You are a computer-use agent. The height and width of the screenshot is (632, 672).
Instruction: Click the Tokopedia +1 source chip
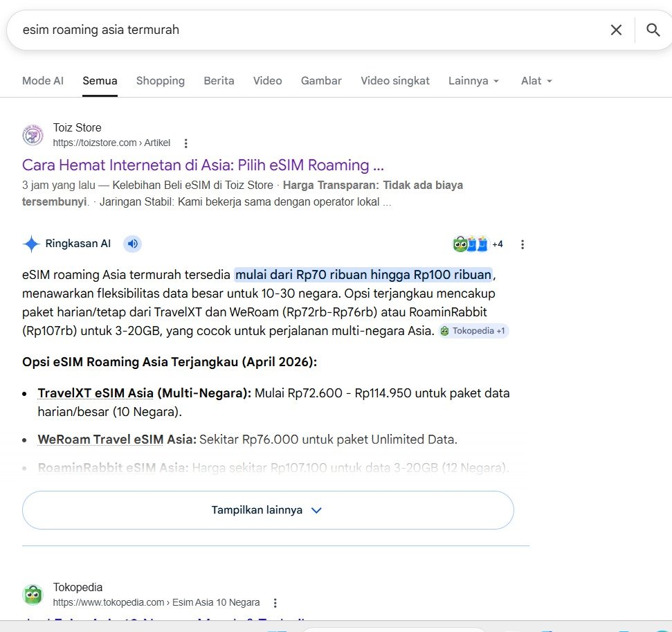coord(473,331)
